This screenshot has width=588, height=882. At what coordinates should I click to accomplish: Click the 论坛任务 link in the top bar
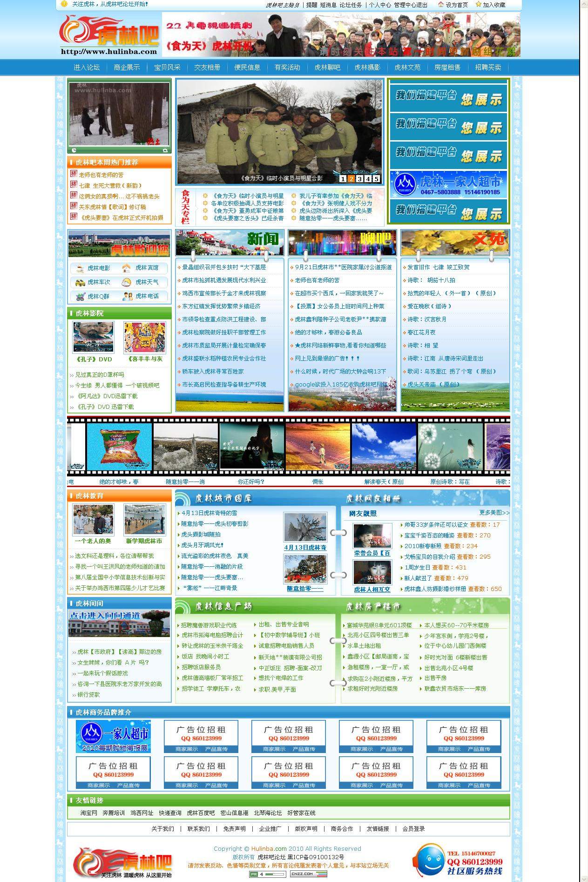pyautogui.click(x=351, y=5)
